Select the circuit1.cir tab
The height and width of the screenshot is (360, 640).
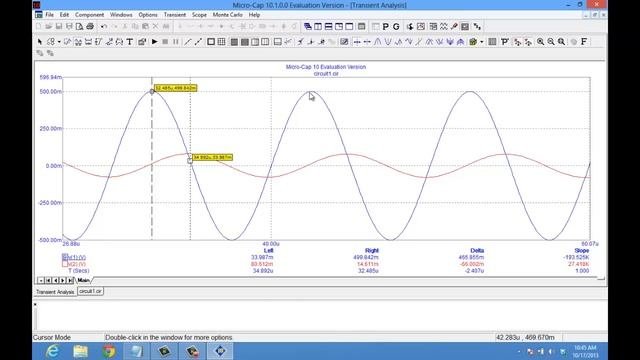point(90,291)
